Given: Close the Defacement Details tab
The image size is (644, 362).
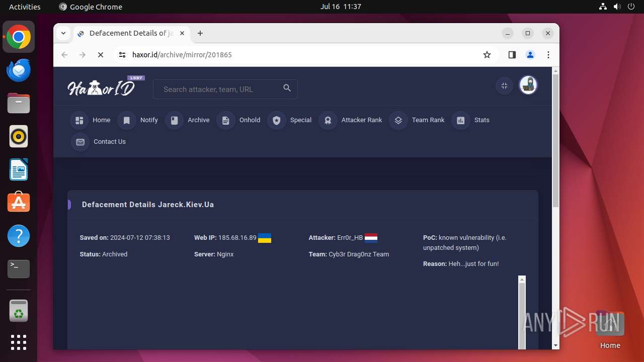Looking at the screenshot, I should pyautogui.click(x=182, y=33).
